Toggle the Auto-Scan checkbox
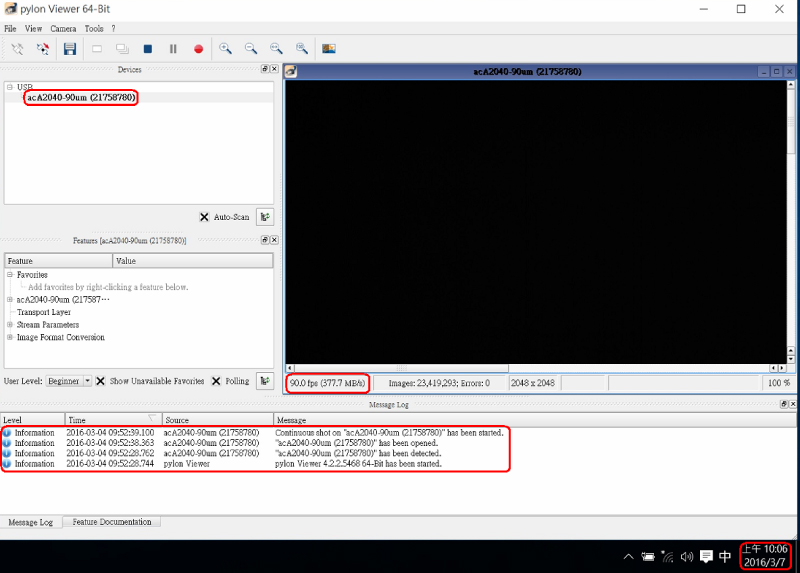Viewport: 800px width, 573px height. tap(204, 216)
